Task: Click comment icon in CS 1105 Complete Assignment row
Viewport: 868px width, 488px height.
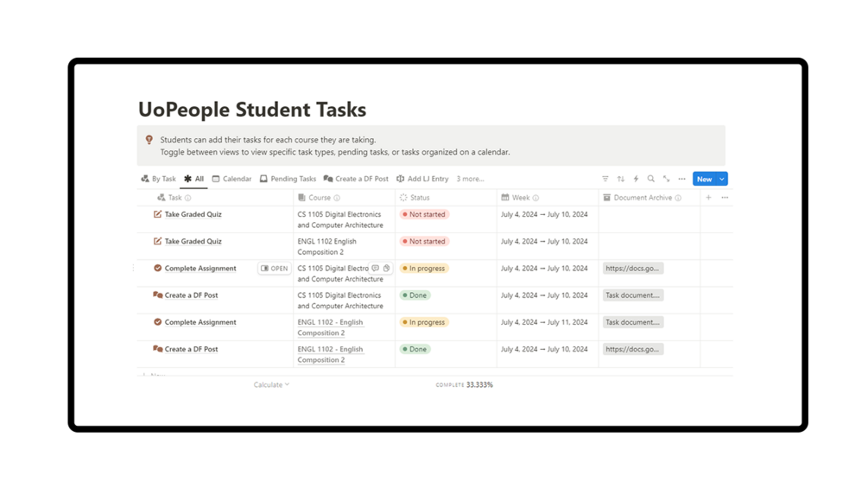Action: (376, 269)
